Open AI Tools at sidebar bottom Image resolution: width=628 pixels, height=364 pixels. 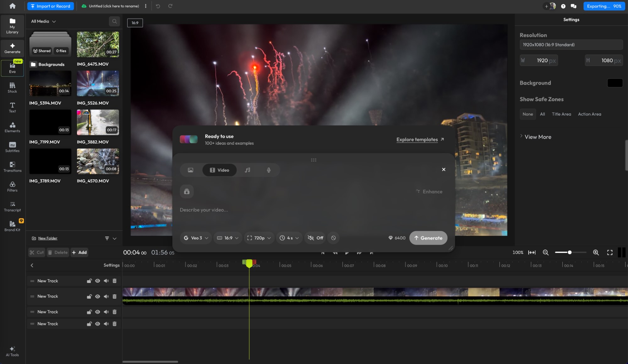[x=12, y=351]
